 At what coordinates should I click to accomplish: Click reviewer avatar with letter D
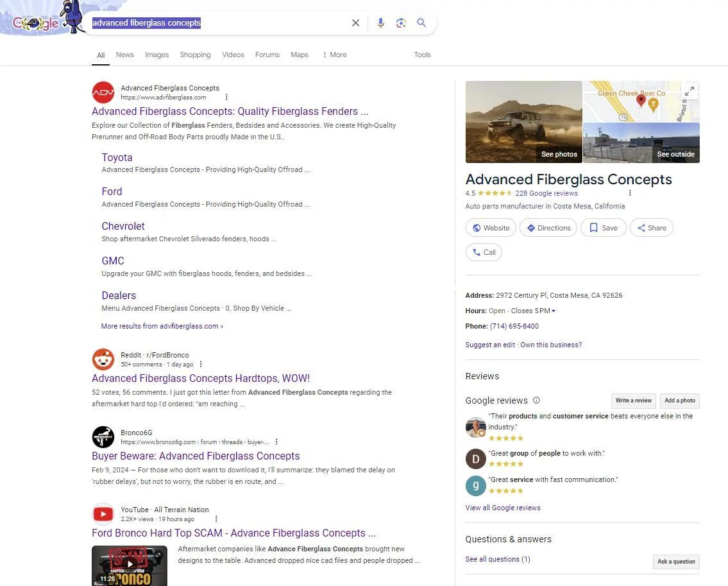tap(476, 459)
